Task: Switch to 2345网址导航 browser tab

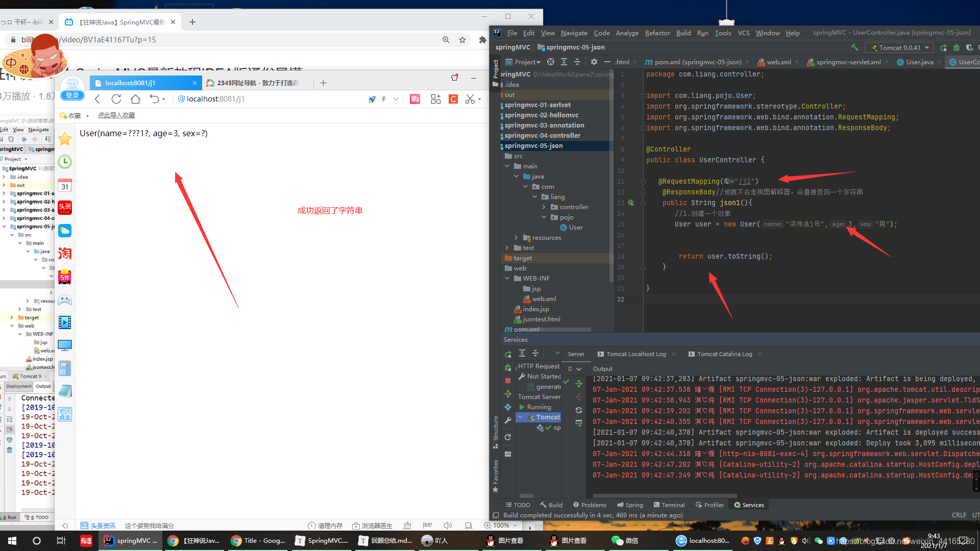Action: pyautogui.click(x=258, y=83)
